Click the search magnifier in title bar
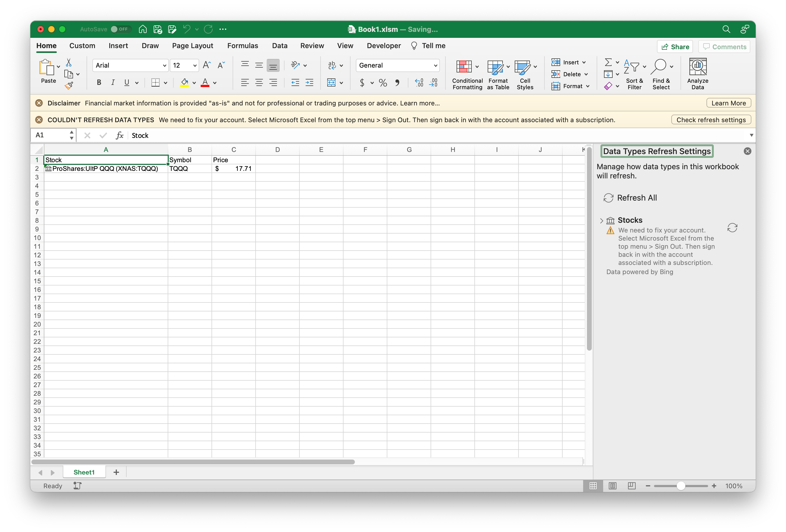 pyautogui.click(x=726, y=29)
